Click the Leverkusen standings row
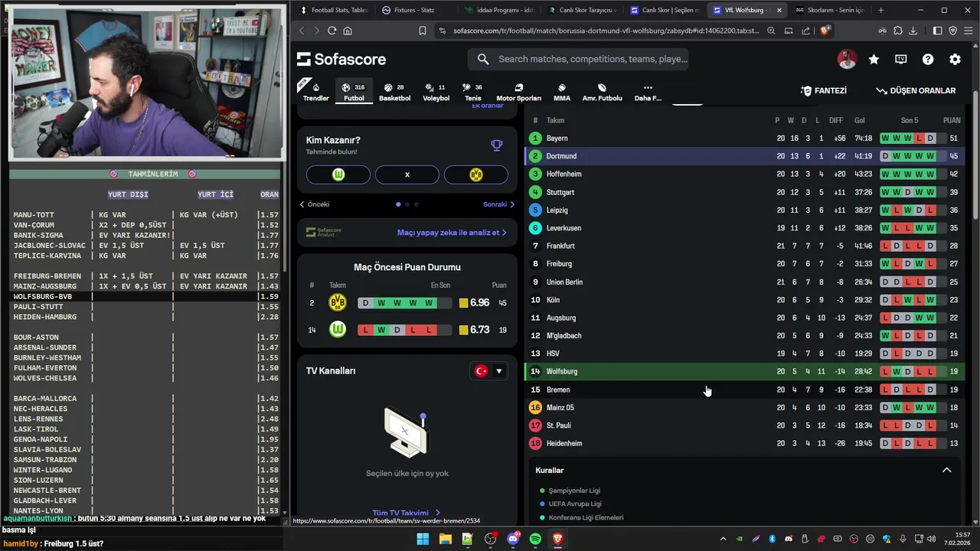 (744, 228)
